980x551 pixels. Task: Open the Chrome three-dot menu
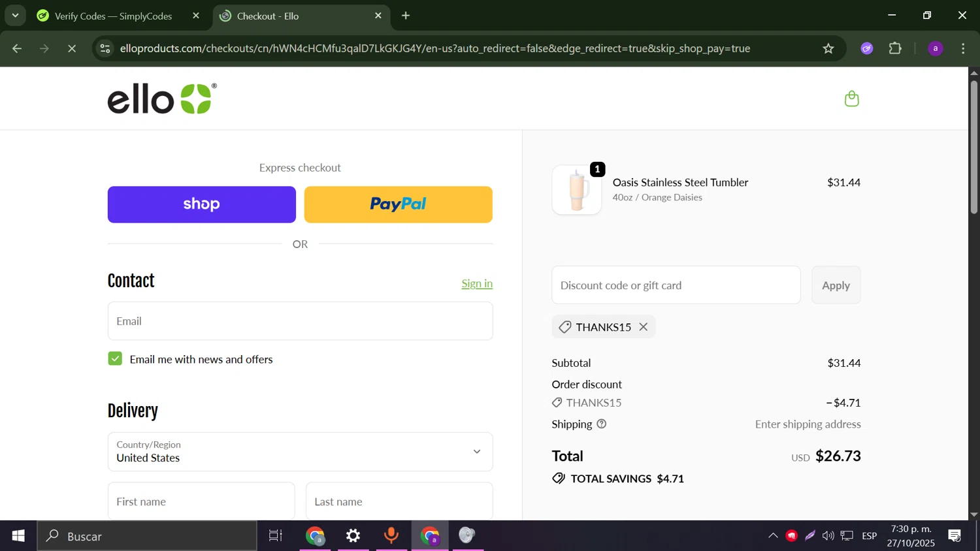[x=964, y=48]
